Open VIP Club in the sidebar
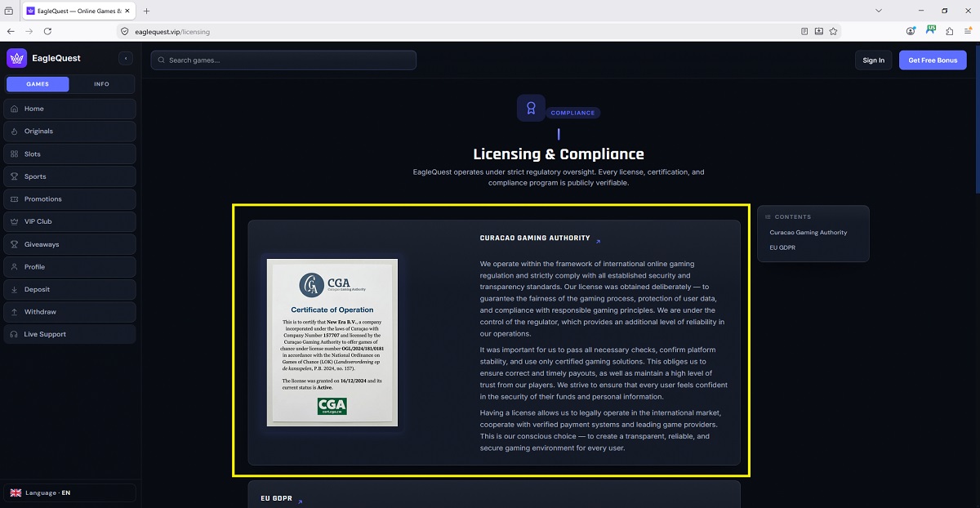The image size is (980, 508). 69,221
